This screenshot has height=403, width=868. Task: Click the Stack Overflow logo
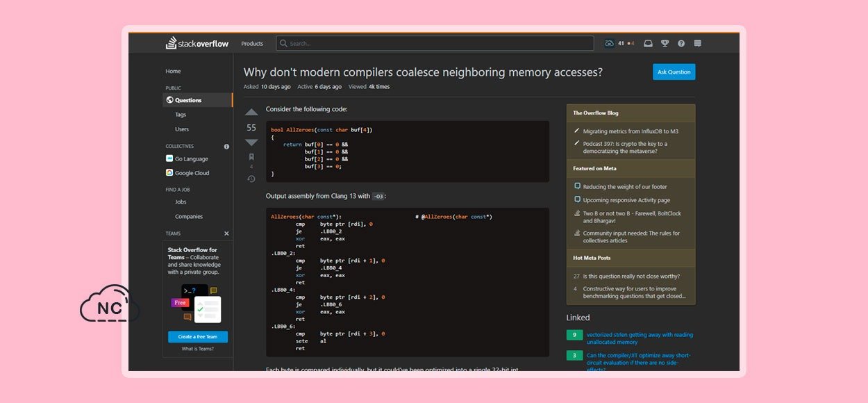[197, 44]
